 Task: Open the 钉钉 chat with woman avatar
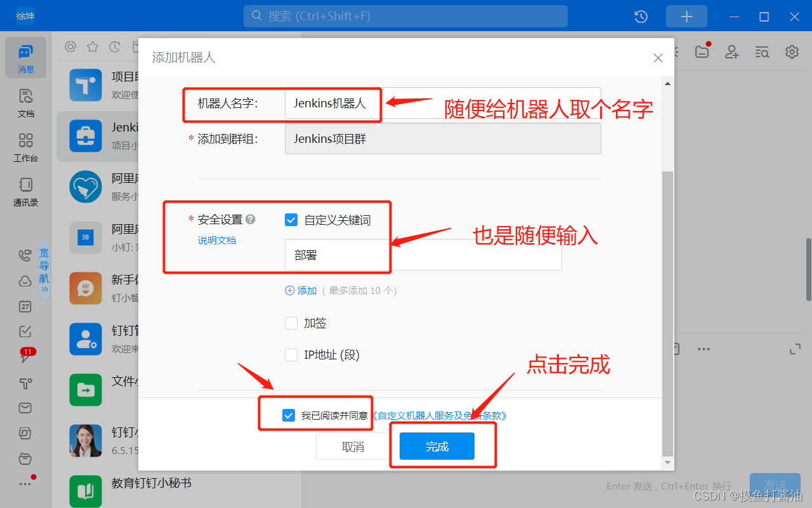coord(97,441)
